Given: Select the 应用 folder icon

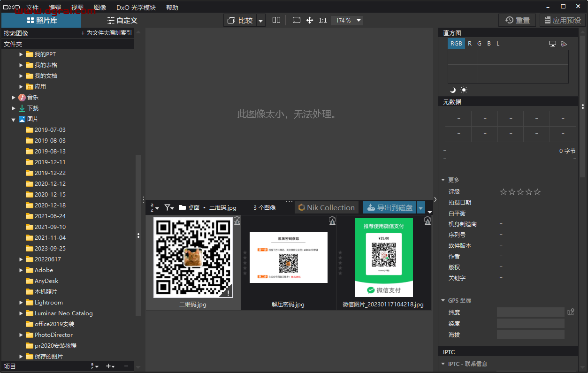Looking at the screenshot, I should [29, 87].
